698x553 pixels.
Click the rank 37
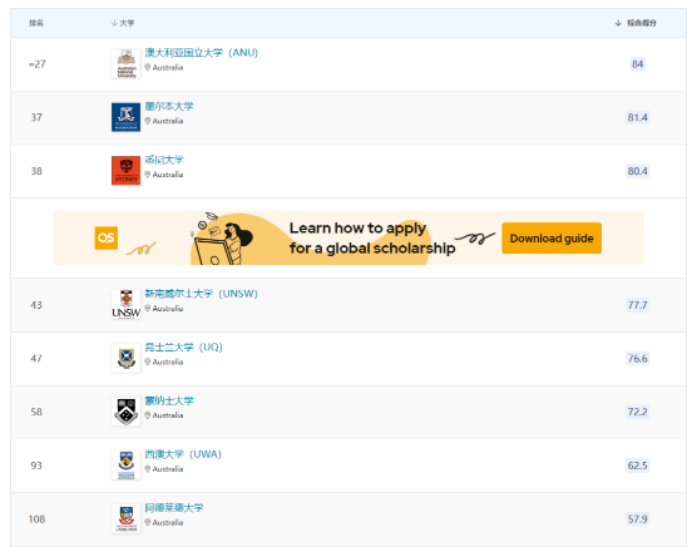(x=37, y=118)
